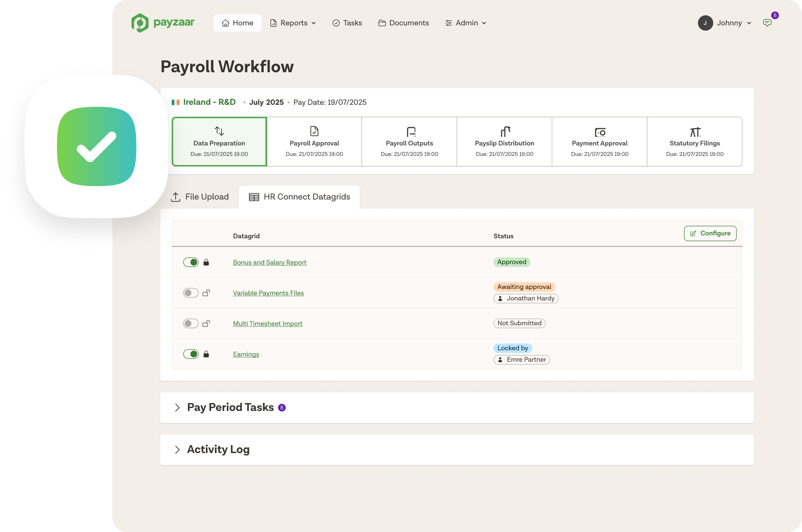The width and height of the screenshot is (802, 532).
Task: Click the person icon beside Jonathan Hardy
Action: pyautogui.click(x=500, y=299)
